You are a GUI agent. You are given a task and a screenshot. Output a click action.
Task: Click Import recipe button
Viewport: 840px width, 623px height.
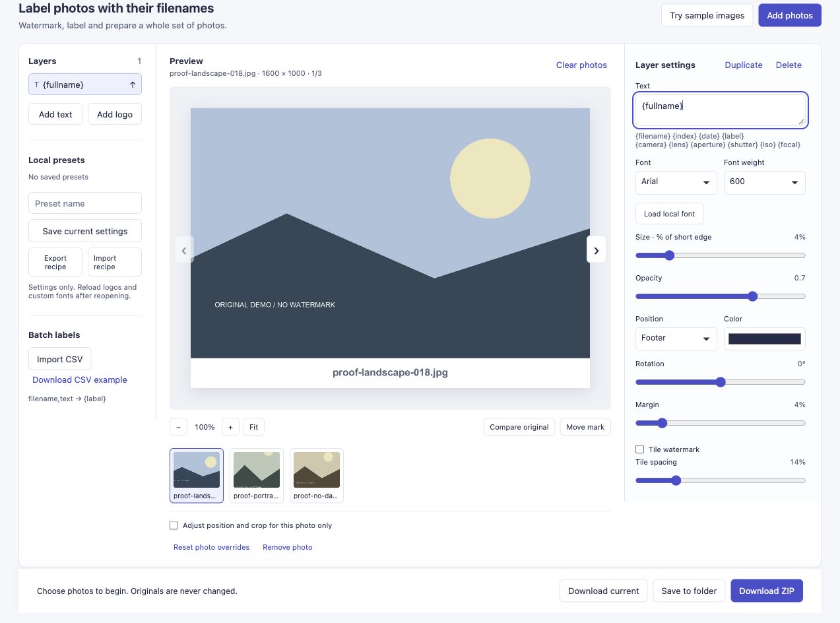tap(115, 262)
